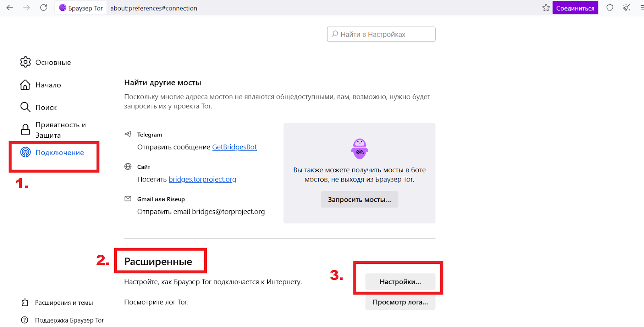Click the Запросить мосты button
644x327 pixels.
click(359, 199)
